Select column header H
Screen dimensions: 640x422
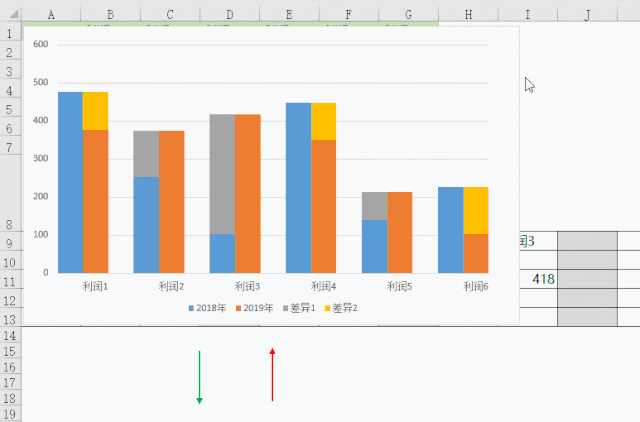(468, 15)
